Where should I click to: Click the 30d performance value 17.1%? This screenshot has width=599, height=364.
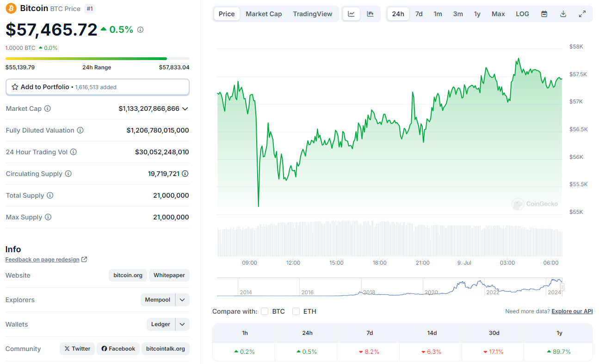click(x=493, y=352)
